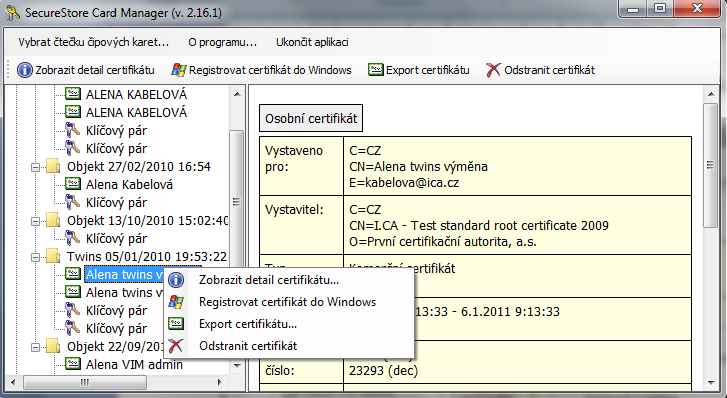Click the Windows flag icon in the toolbar
727x398 pixels.
pyautogui.click(x=179, y=70)
